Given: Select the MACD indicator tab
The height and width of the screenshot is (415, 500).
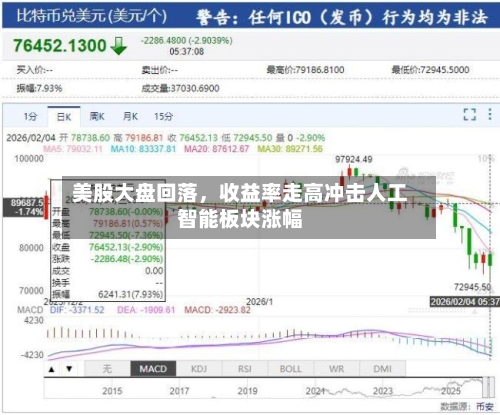Looking at the screenshot, I should (x=153, y=369).
